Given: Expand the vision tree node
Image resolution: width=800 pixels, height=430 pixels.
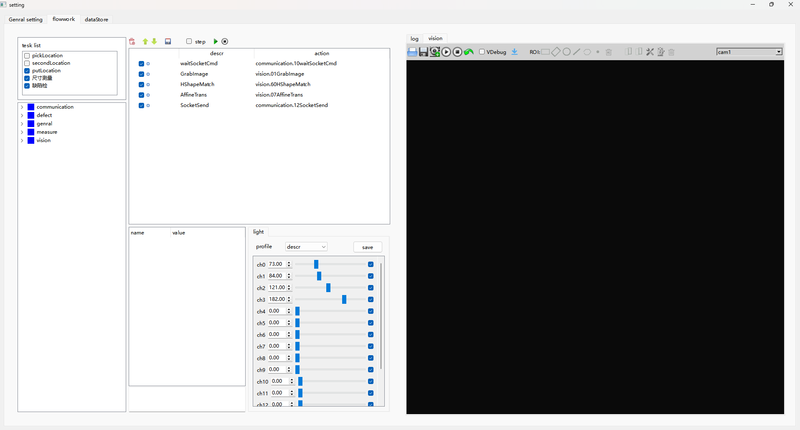Looking at the screenshot, I should click(22, 140).
